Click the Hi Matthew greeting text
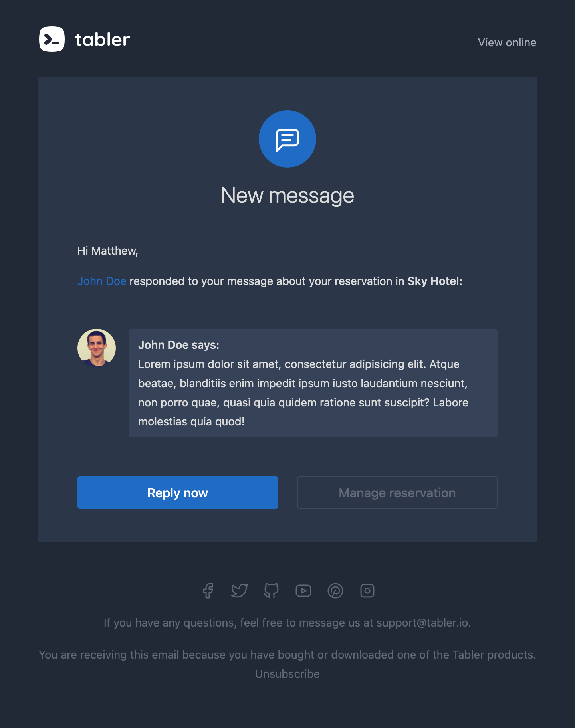575x728 pixels. click(108, 251)
